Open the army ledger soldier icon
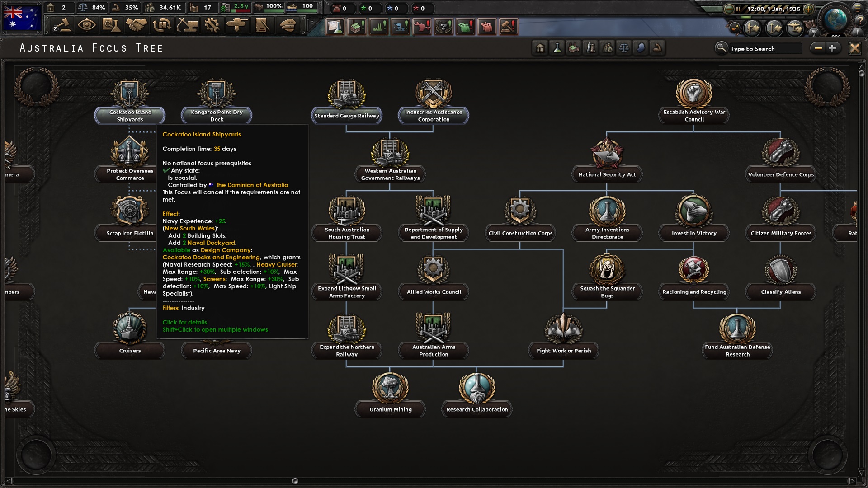 coord(752,28)
